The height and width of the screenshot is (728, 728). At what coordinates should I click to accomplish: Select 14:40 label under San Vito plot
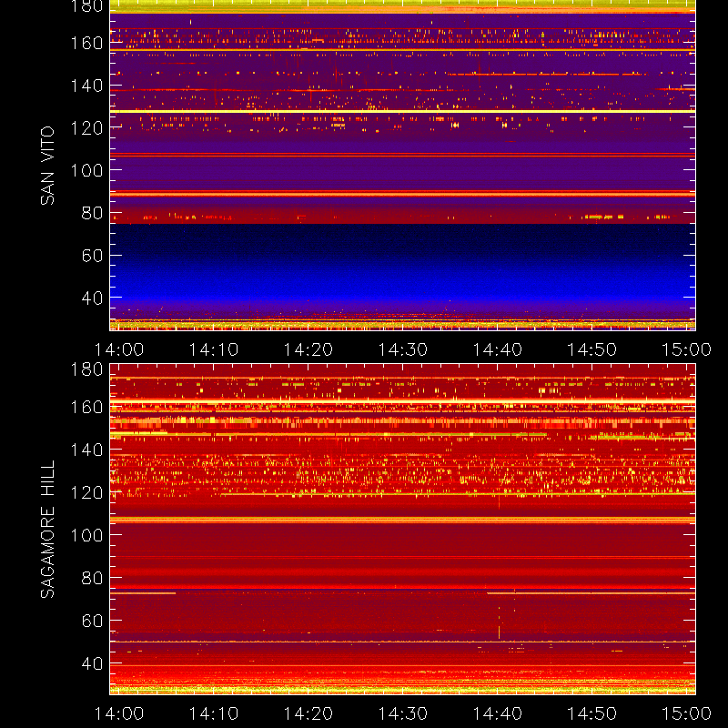pos(497,349)
